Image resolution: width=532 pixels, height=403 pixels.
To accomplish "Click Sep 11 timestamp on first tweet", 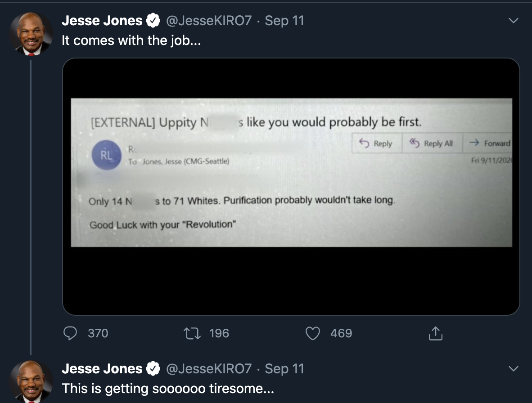I will coord(284,21).
